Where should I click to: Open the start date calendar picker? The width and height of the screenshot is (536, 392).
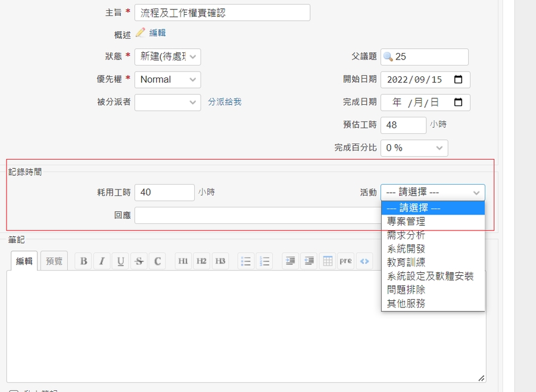[x=458, y=80]
